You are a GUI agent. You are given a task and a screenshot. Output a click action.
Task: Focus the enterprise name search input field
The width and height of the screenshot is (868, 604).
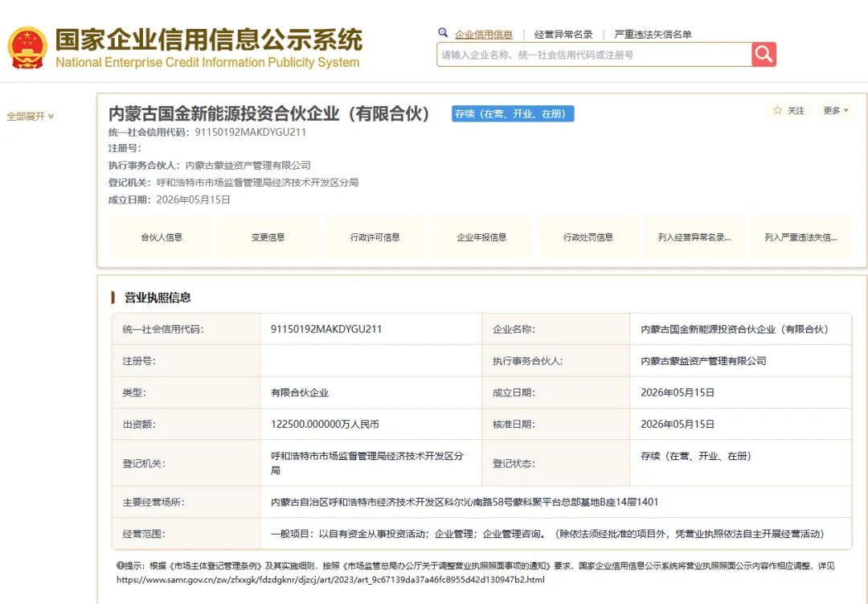[x=594, y=55]
